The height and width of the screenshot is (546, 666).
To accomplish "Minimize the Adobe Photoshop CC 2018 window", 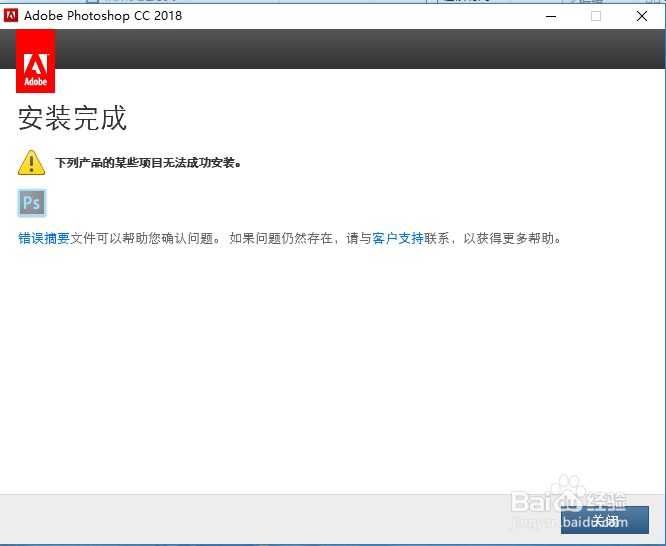I will [x=551, y=16].
